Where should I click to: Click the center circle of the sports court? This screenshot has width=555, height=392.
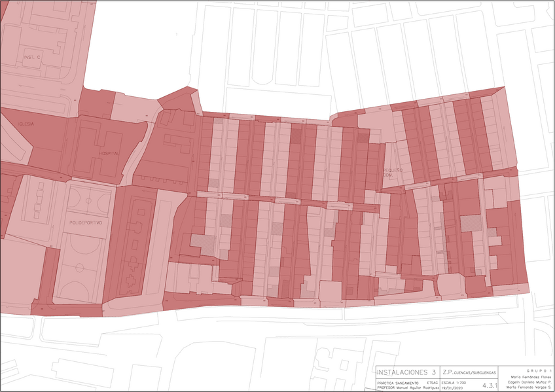pyautogui.click(x=79, y=267)
